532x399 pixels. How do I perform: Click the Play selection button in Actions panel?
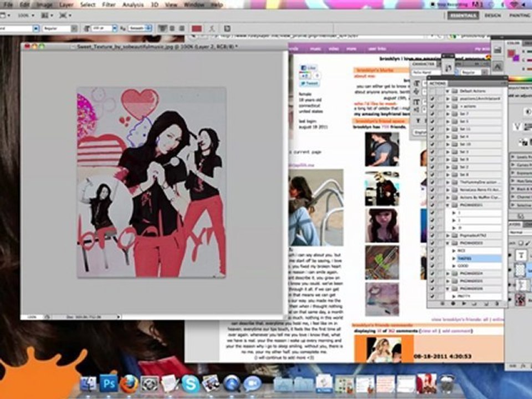(x=464, y=304)
